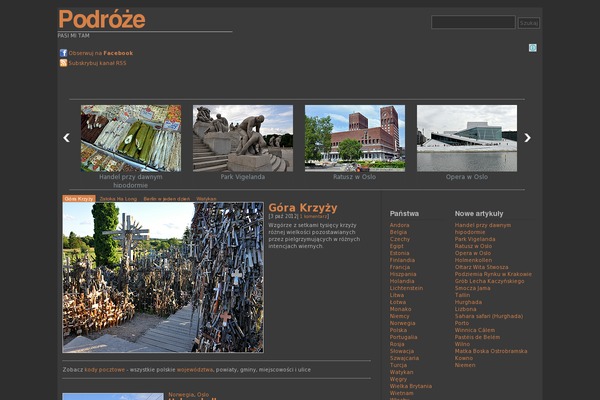This screenshot has width=600, height=400.
Task: Click the 1 komentarz link
Action: (x=316, y=216)
